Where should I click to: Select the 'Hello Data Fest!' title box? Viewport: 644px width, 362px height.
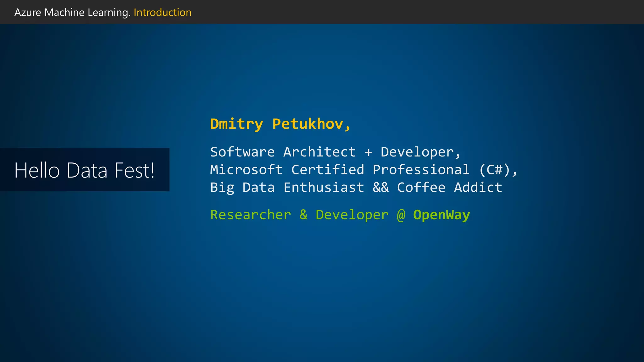coord(85,170)
